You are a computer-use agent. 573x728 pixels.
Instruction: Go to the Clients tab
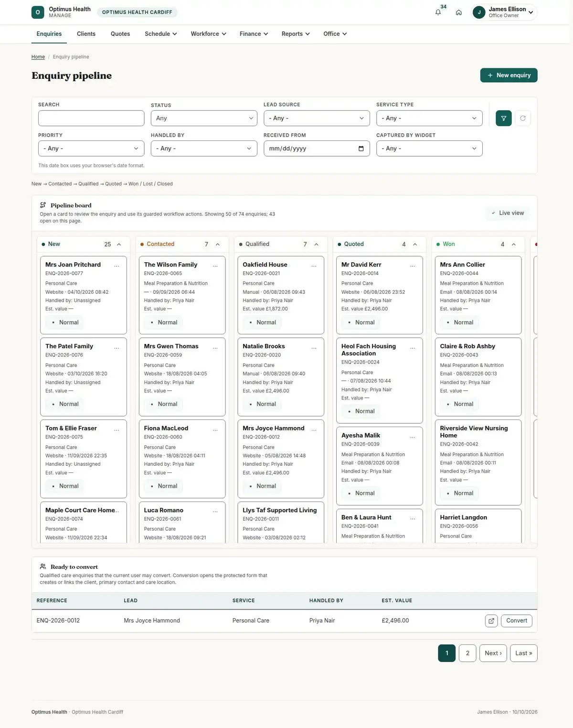tap(86, 34)
